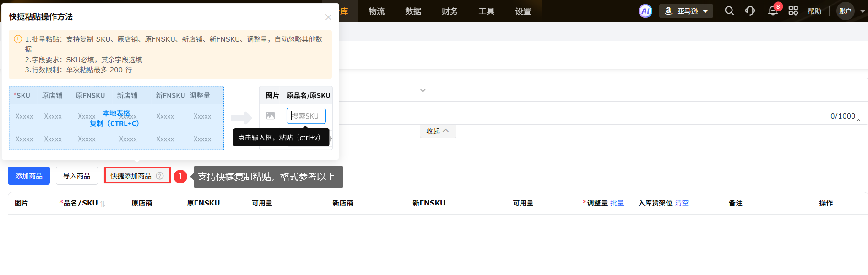
Task: Click the 添加商品 button
Action: [x=29, y=176]
